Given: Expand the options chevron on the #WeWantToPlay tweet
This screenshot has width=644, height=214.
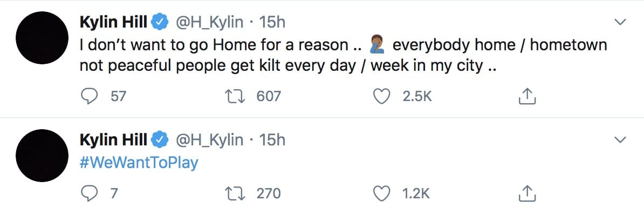Looking at the screenshot, I should (620, 141).
